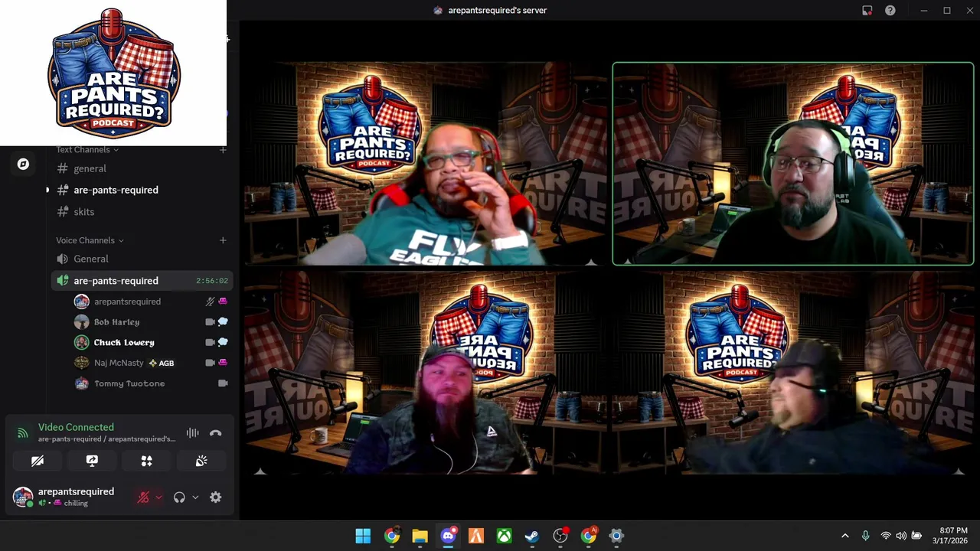Viewport: 980px width, 551px height.
Task: Click the 2:56:02 call timer
Action: pyautogui.click(x=212, y=281)
